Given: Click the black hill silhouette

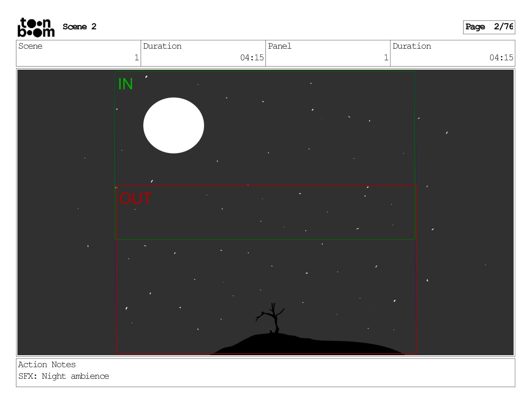Looking at the screenshot, I should click(308, 344).
